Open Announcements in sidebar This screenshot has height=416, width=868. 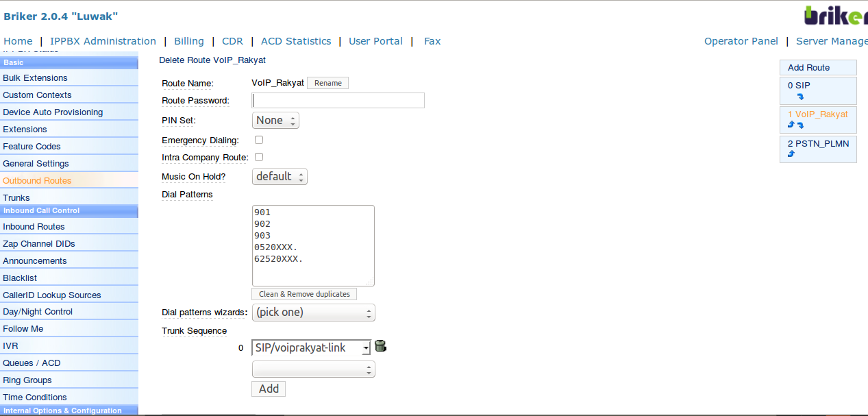69,261
